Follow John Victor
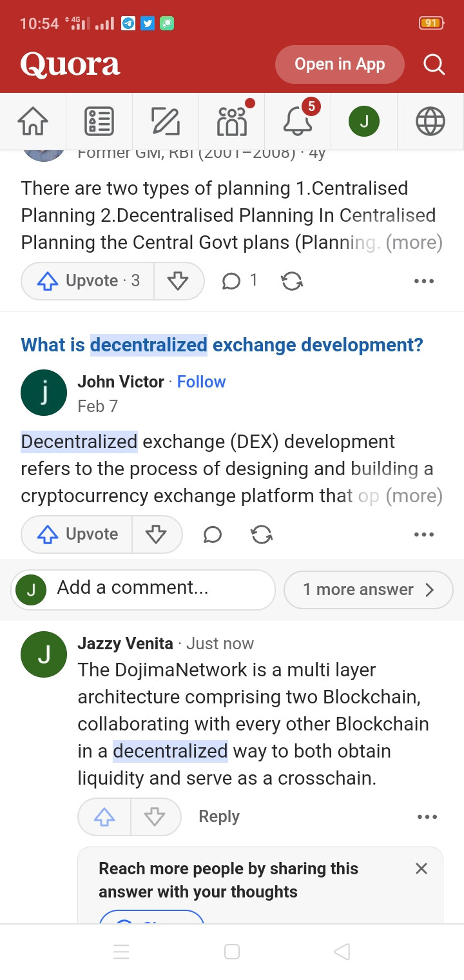 click(201, 382)
